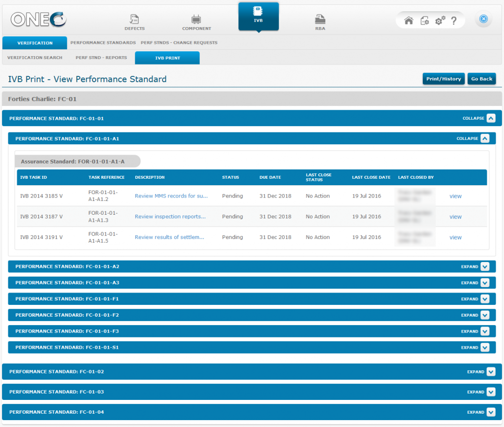This screenshot has height=427, width=504.
Task: Click view for IVB 2014 3185 V
Action: pos(455,196)
